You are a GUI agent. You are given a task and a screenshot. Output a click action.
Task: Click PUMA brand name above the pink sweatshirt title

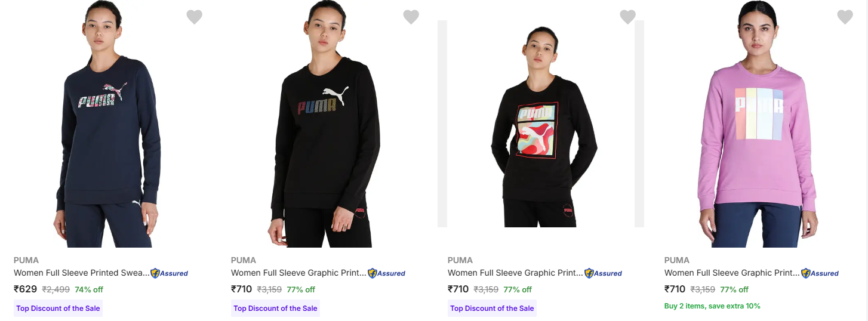[677, 260]
